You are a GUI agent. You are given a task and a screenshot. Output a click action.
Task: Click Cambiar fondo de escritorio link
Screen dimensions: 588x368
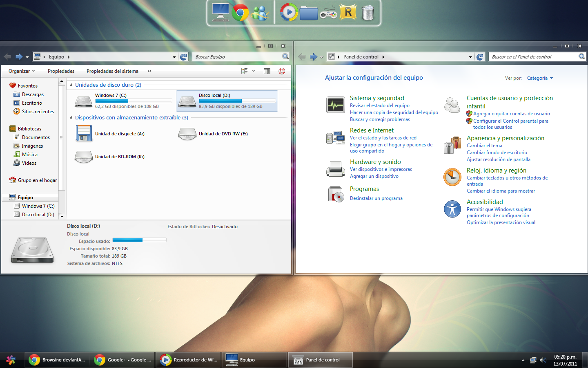tap(497, 153)
